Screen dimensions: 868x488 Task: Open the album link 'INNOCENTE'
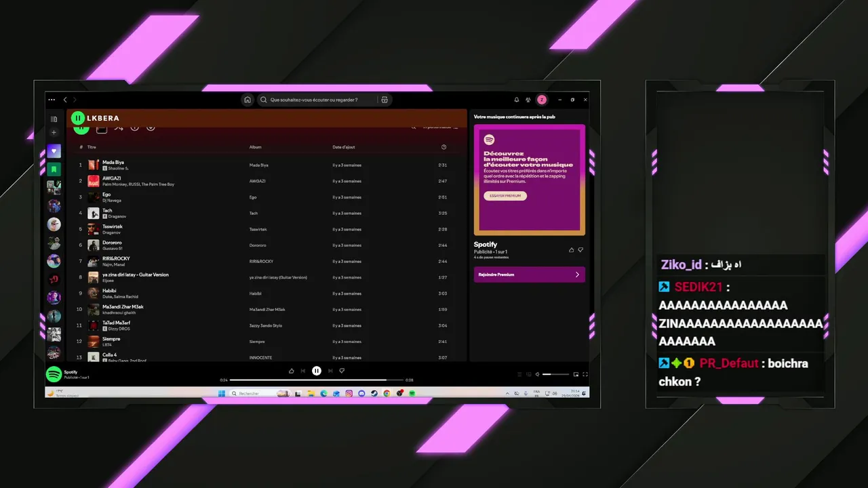[x=260, y=357]
